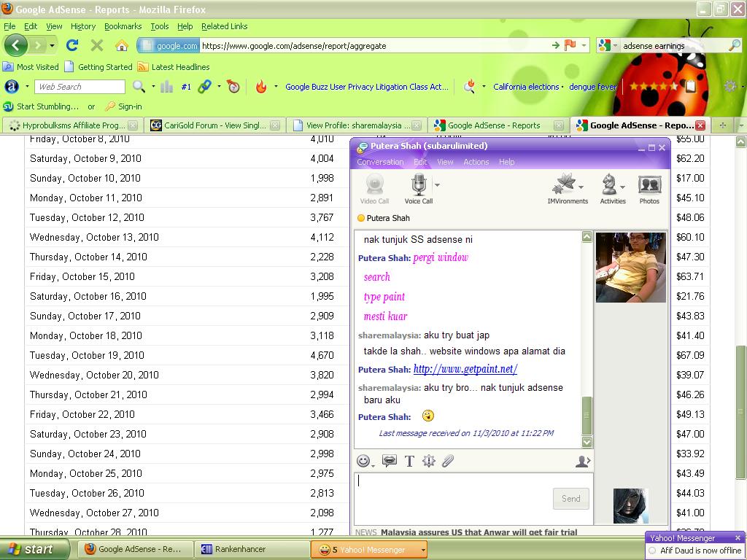
Task: Click Putera Shah's display photo
Action: 631,268
